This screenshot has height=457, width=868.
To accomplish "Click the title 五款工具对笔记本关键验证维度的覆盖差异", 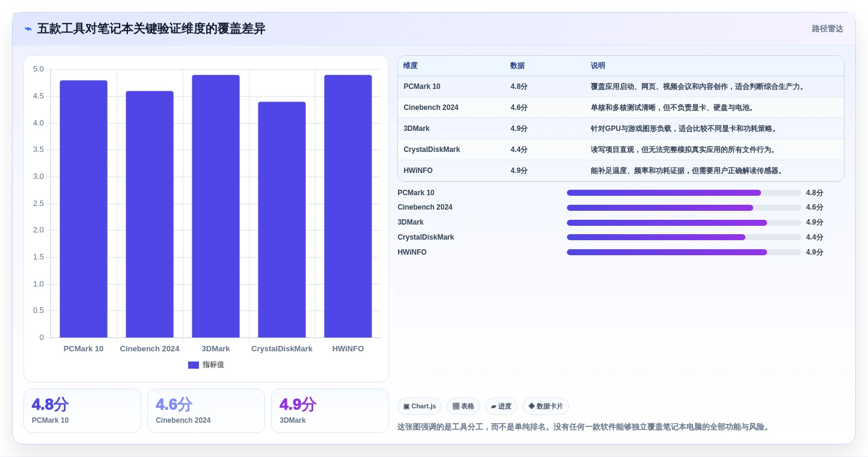I will pyautogui.click(x=151, y=29).
